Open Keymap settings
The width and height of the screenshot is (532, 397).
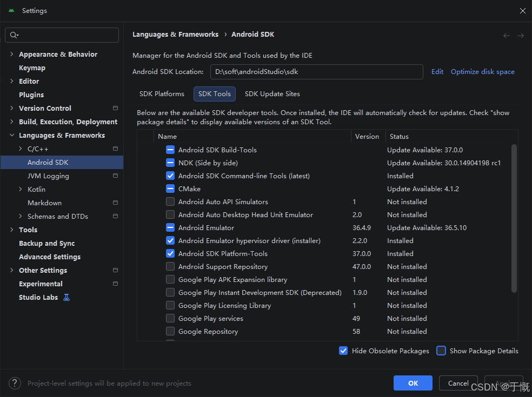32,68
